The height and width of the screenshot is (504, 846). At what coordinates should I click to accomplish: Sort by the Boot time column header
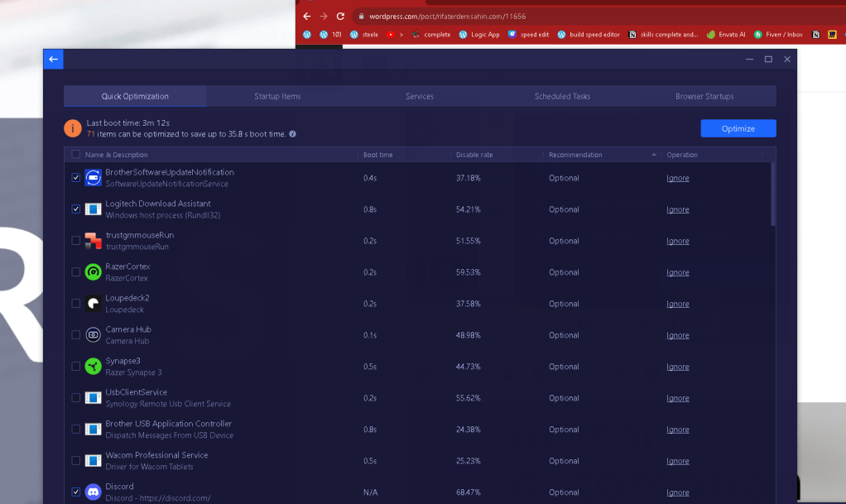[377, 154]
